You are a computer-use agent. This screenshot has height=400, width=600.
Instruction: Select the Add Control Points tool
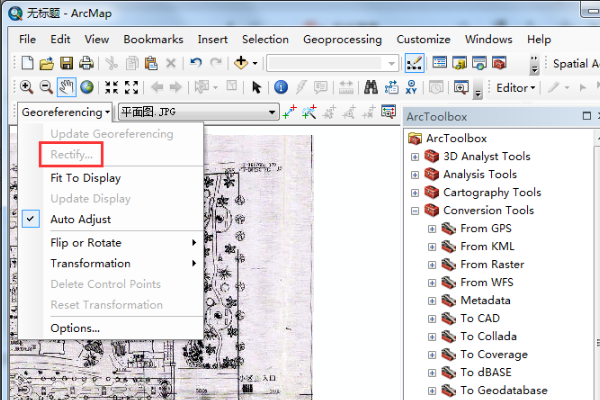tap(290, 112)
